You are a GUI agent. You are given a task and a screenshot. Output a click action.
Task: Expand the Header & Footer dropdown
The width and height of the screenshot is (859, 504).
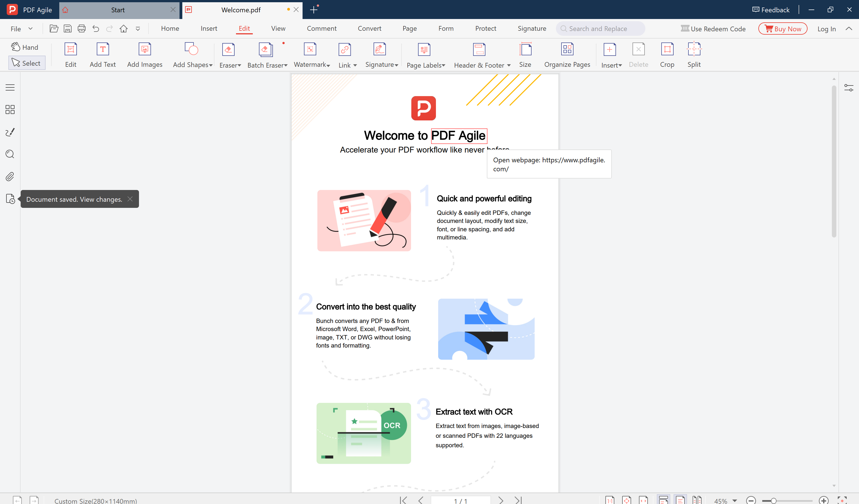click(x=509, y=65)
